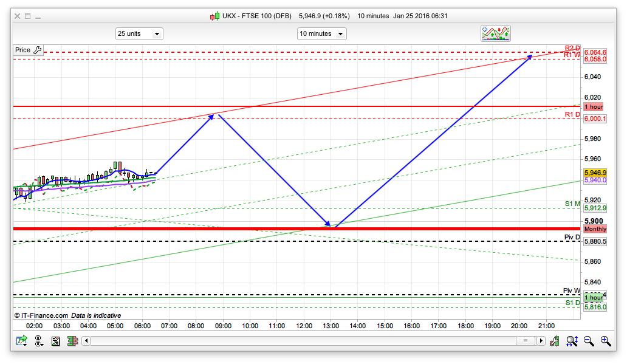Click the IT-Finance.com copyright link
Viewport: 627px width, 364px height.
(x=41, y=315)
